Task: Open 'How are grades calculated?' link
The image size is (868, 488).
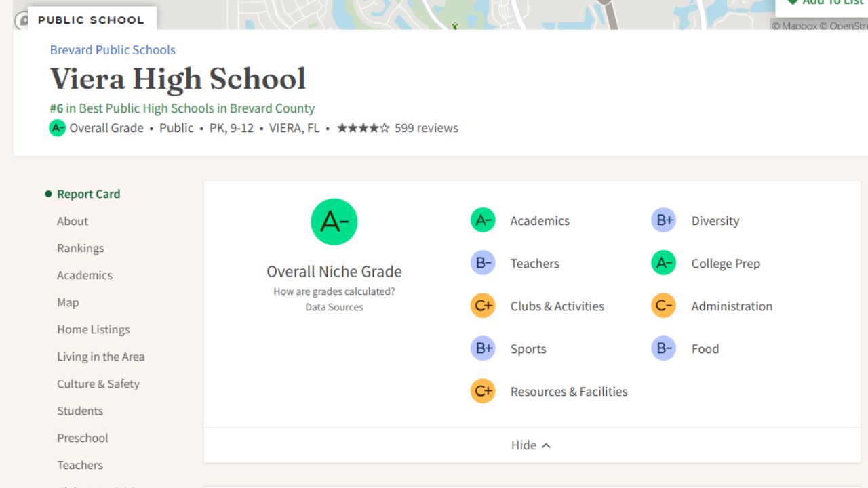Action: click(x=334, y=291)
